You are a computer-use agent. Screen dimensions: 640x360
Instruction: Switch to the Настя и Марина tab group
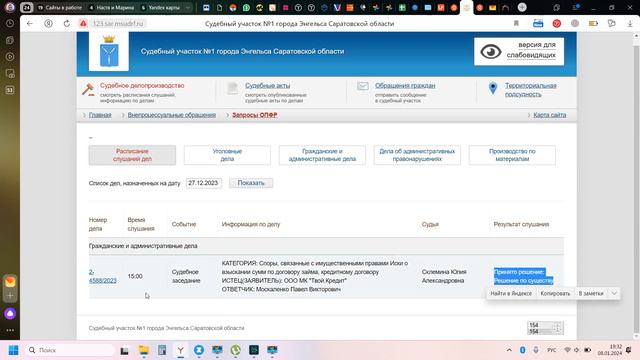pos(111,7)
